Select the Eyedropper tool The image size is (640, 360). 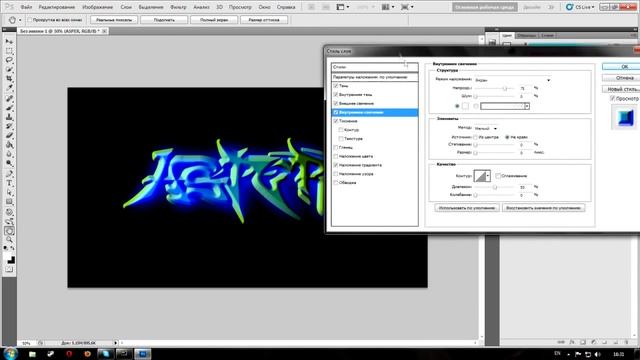click(x=9, y=87)
